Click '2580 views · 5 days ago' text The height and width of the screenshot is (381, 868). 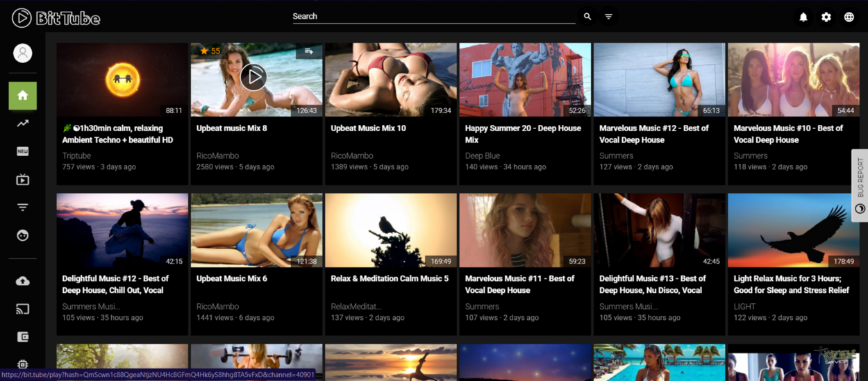pyautogui.click(x=235, y=167)
